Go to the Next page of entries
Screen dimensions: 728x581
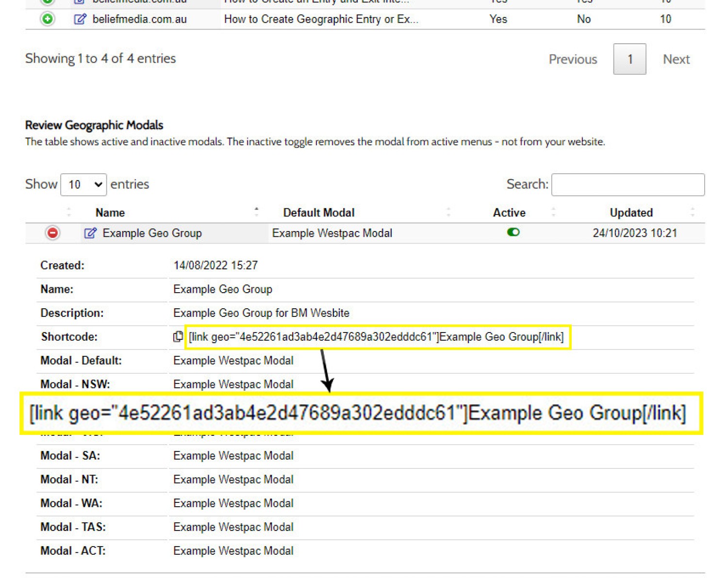[676, 59]
